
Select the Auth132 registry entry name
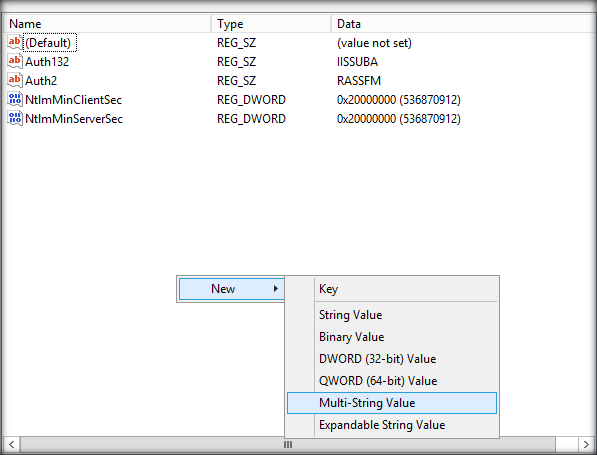click(47, 62)
